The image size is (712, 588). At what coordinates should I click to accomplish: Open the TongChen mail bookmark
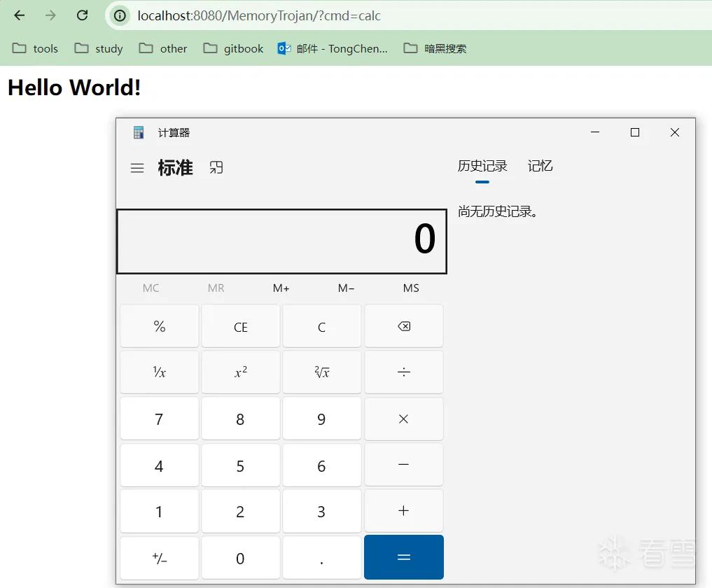coord(333,48)
